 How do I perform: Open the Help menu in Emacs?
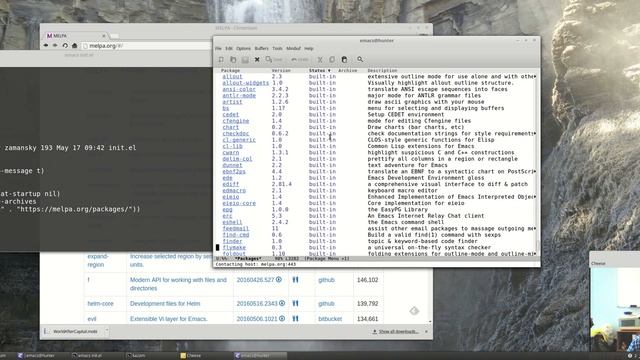click(x=309, y=49)
